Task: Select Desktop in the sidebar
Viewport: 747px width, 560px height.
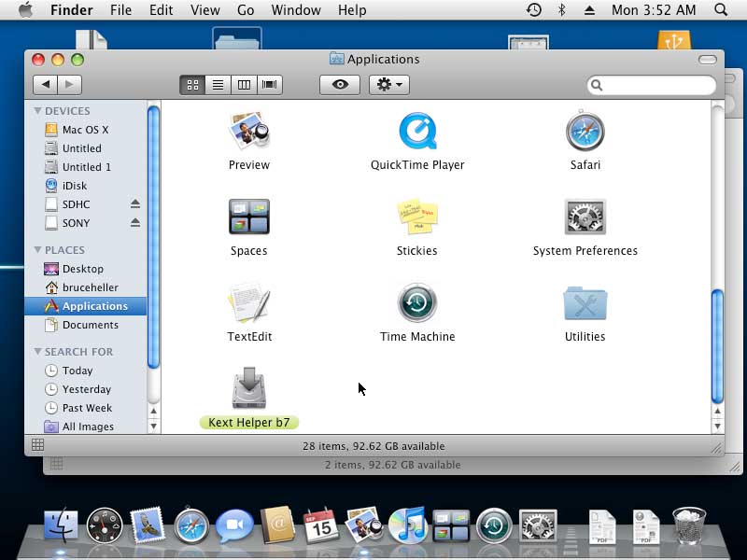Action: [x=86, y=269]
